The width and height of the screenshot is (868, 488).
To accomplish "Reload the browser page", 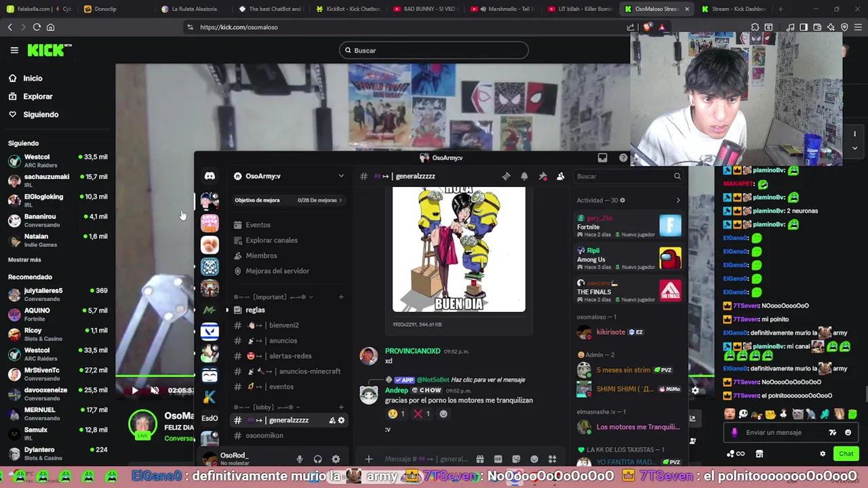I will coord(37,27).
